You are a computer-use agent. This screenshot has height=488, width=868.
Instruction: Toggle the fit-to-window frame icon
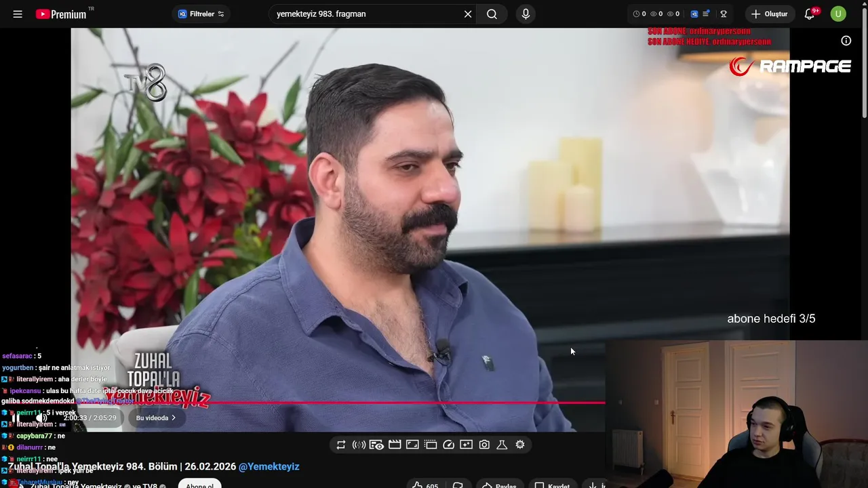coord(412,445)
